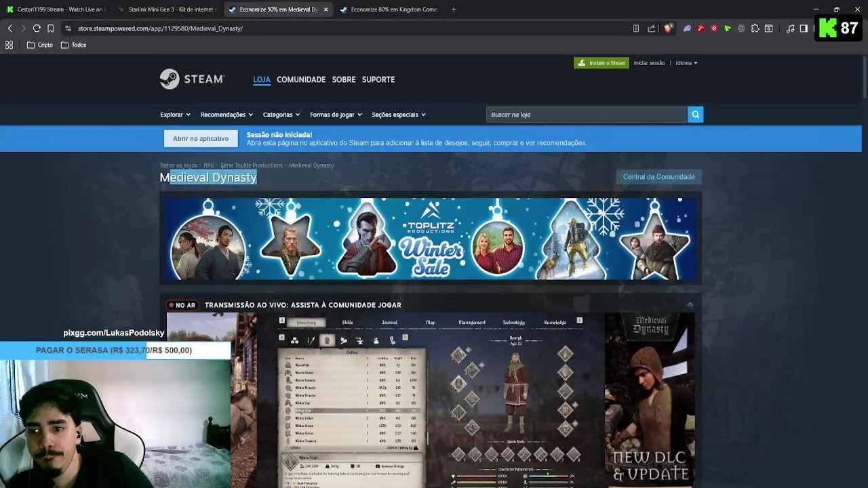Open Brave Shields lion icon
This screenshot has height=488, width=868.
668,28
